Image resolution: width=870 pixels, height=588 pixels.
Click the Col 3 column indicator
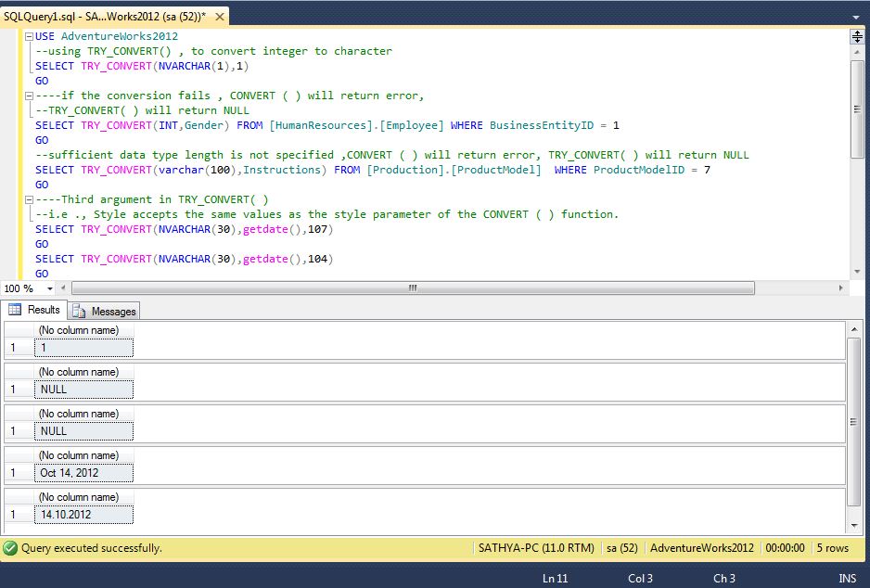pyautogui.click(x=640, y=578)
